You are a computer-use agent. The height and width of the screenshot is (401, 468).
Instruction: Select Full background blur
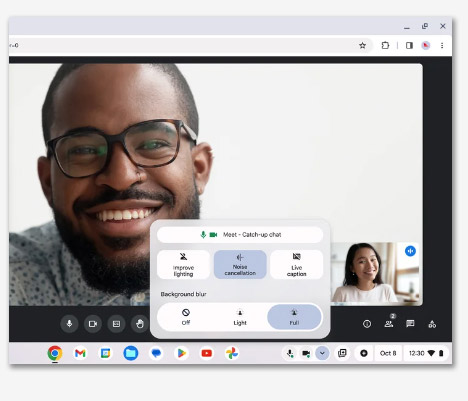point(294,317)
